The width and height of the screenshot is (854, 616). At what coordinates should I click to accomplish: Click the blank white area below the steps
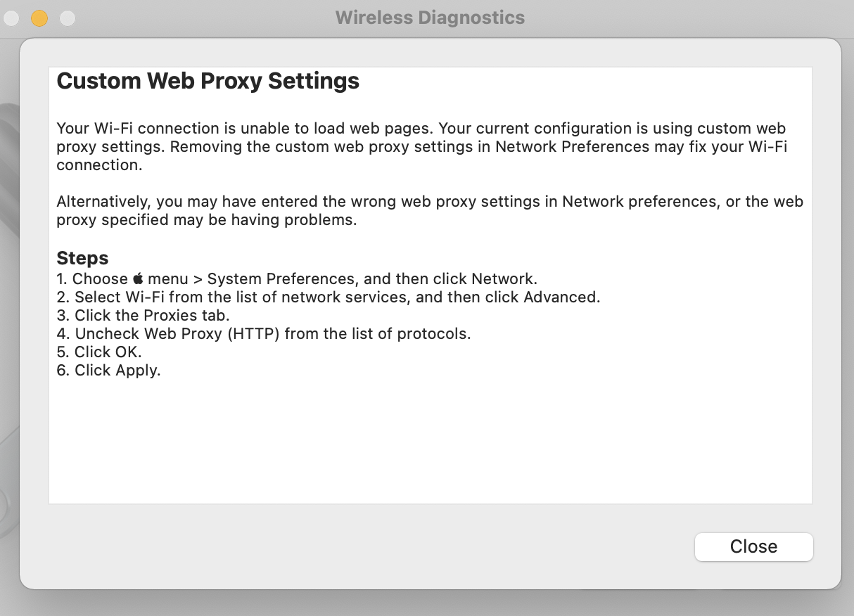429,443
